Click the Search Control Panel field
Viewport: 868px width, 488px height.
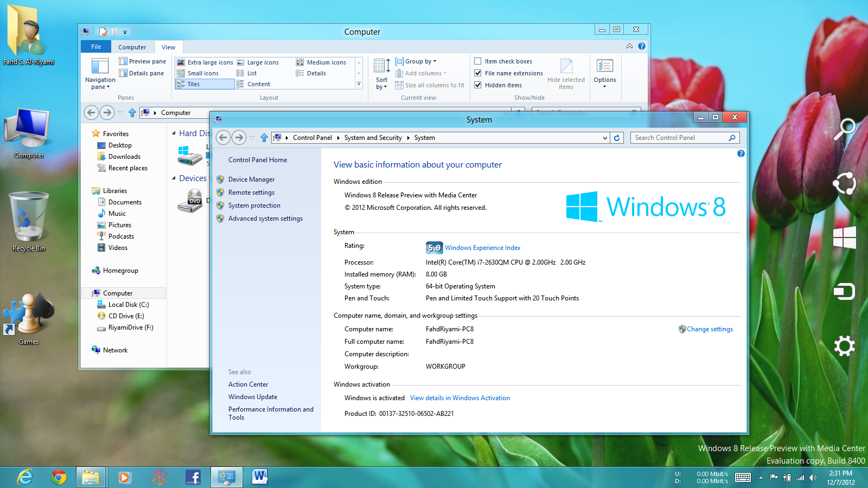click(678, 138)
